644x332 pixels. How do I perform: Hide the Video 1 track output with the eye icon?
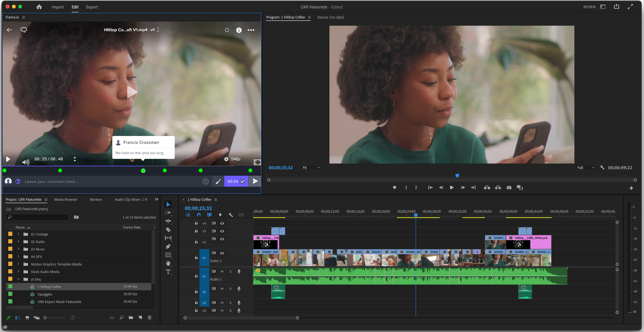coord(222,253)
